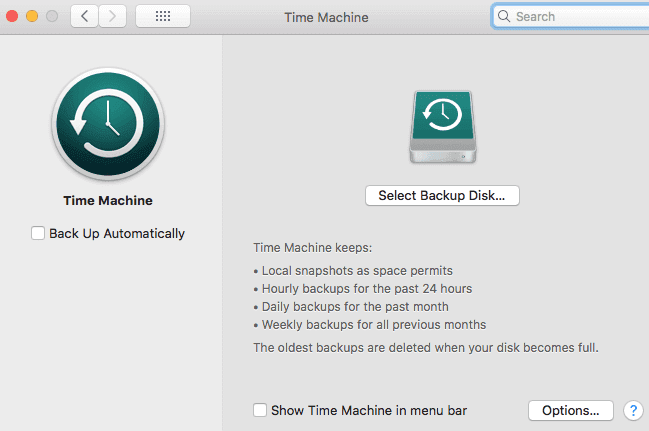649x431 pixels.
Task: Click Select Backup Disk button
Action: [442, 195]
